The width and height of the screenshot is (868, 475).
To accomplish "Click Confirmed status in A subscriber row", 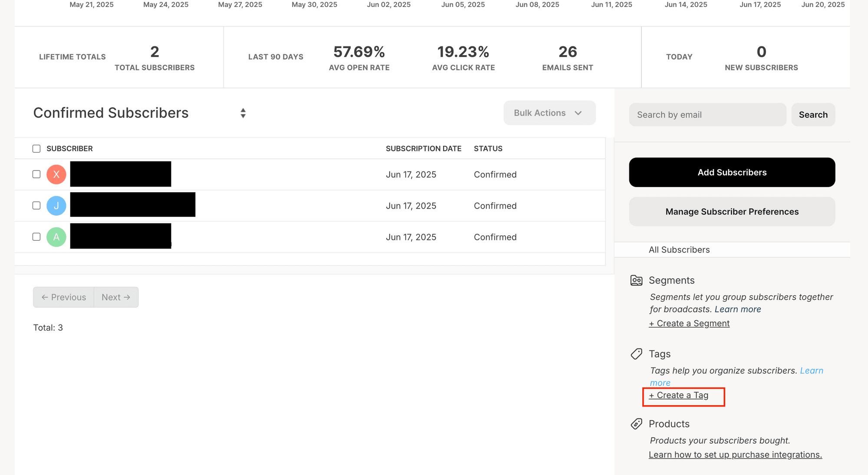I will [x=495, y=237].
